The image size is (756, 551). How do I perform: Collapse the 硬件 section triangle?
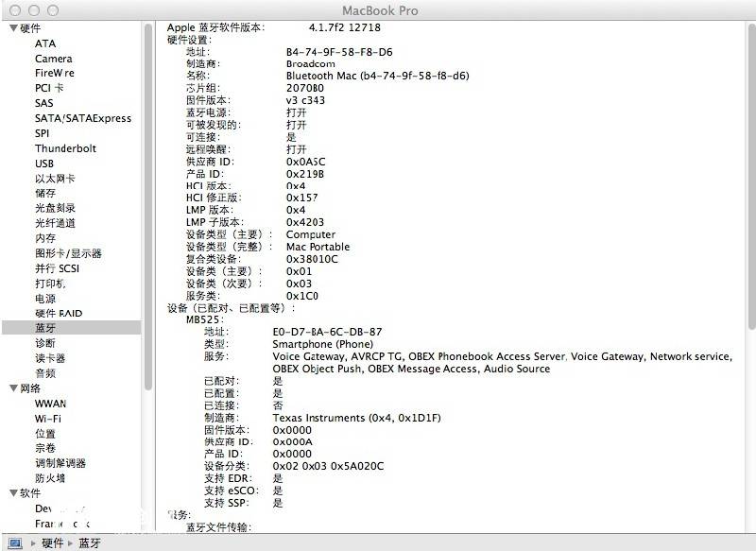[x=13, y=28]
